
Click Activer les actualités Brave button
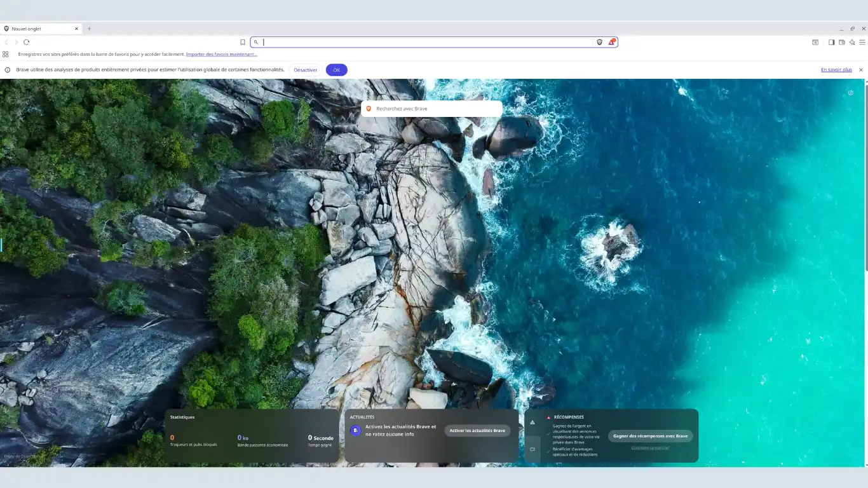click(477, 431)
